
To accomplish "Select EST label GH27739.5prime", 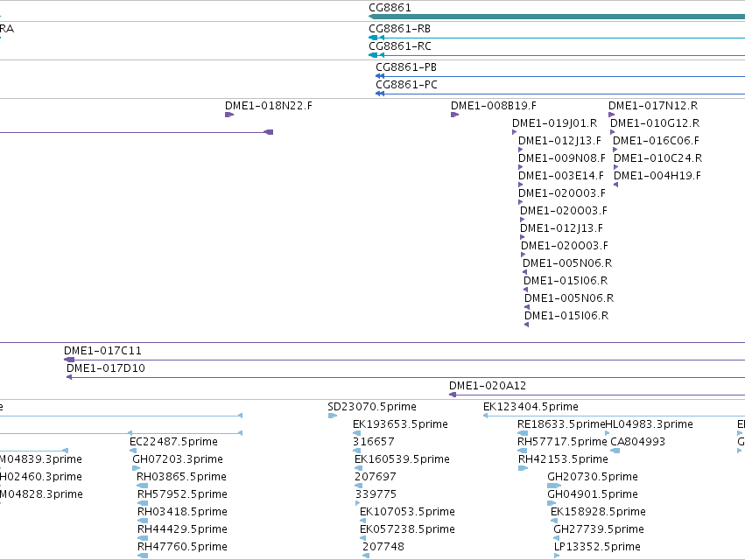I will (x=599, y=529).
